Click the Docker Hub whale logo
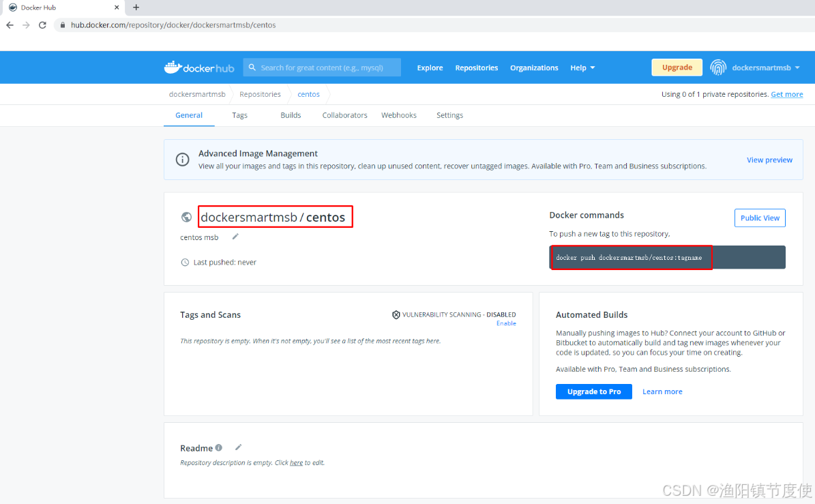Screen dimensions: 815x504 pyautogui.click(x=199, y=68)
